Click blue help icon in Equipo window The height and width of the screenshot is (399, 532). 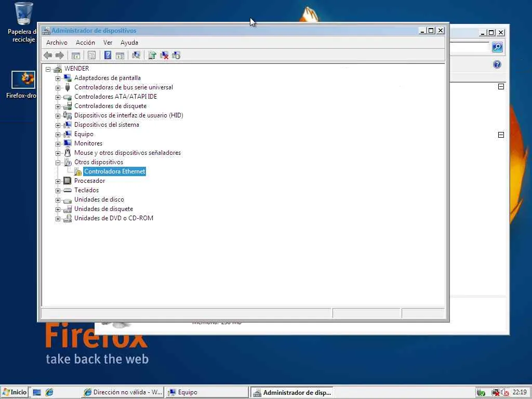click(497, 64)
